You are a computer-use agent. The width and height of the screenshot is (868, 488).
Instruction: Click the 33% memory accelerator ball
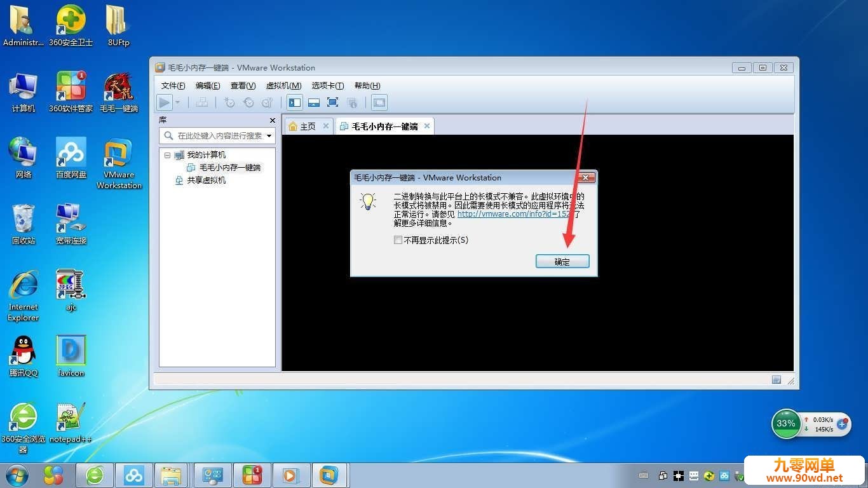[x=786, y=423]
